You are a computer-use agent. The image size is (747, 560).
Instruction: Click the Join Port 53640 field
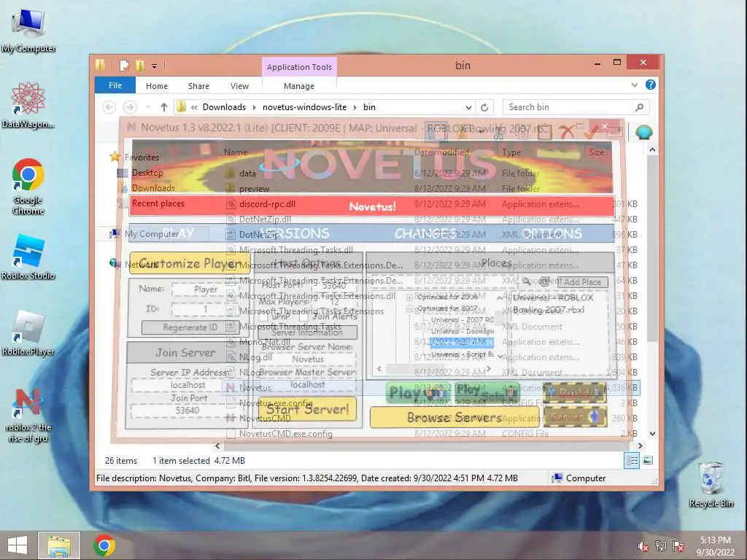(187, 411)
